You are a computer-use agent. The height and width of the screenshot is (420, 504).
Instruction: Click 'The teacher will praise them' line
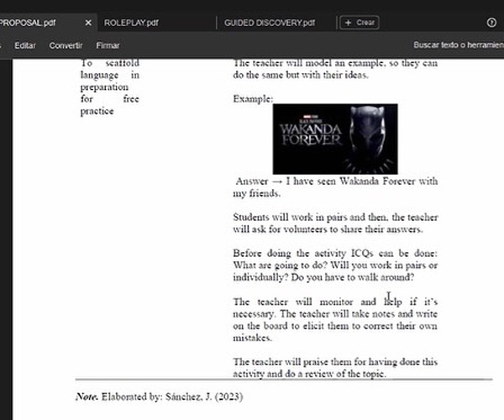point(335,362)
